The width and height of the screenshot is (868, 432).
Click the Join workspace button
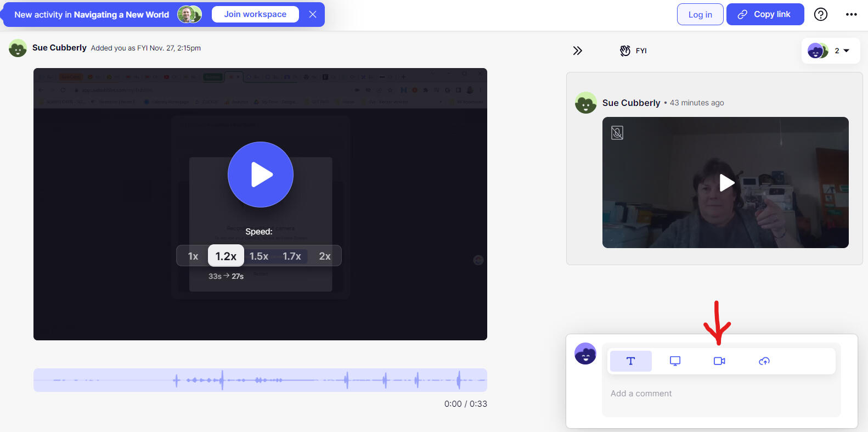coord(255,14)
